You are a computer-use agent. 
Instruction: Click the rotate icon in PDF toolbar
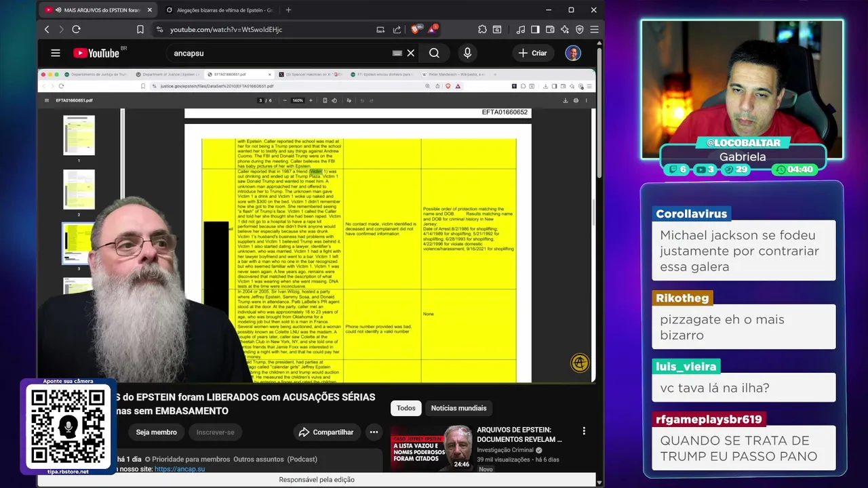(334, 100)
